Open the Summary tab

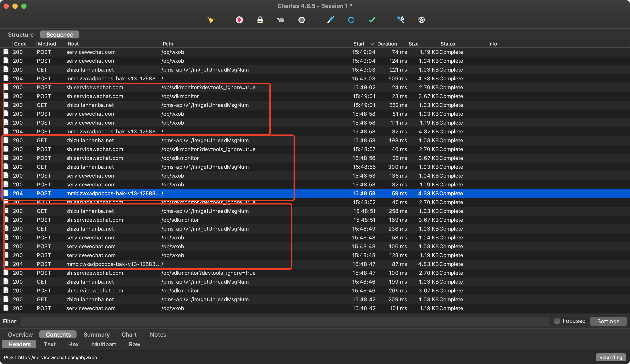[x=96, y=335]
